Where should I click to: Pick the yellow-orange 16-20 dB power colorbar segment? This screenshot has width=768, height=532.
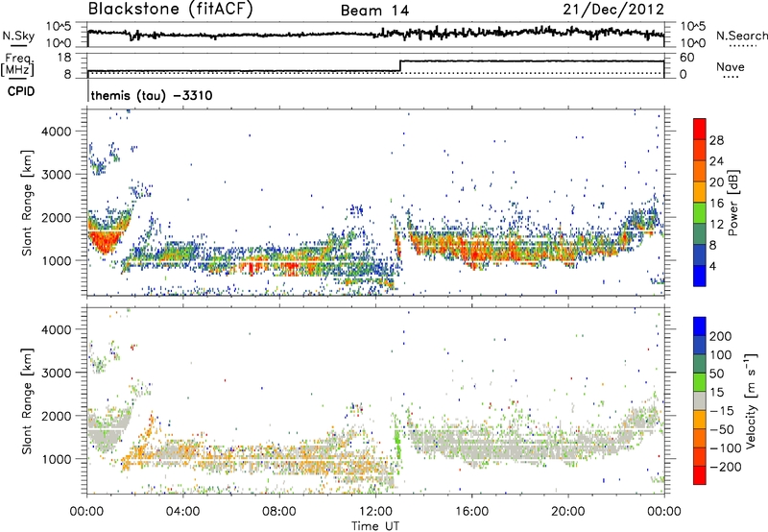(700, 192)
